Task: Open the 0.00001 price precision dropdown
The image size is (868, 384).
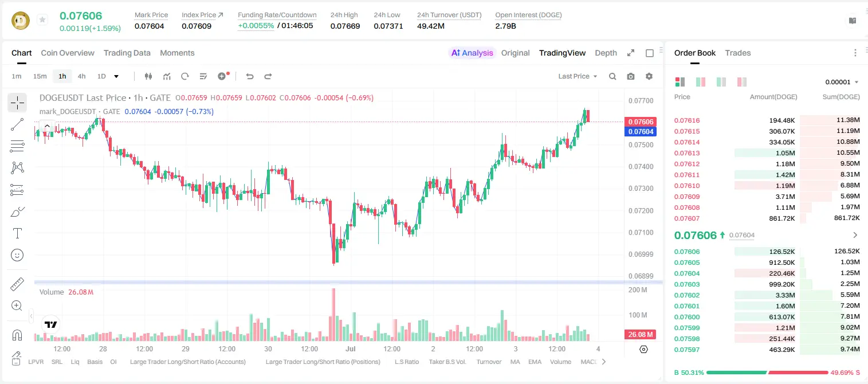Action: pos(842,82)
